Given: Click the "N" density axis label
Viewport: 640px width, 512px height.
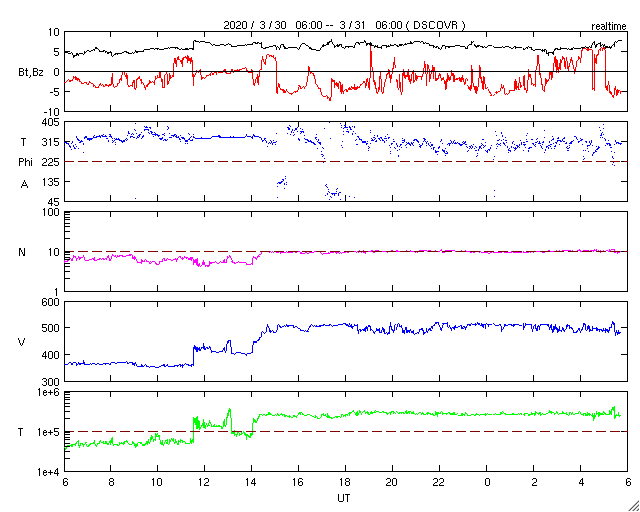Looking at the screenshot, I should point(22,252).
